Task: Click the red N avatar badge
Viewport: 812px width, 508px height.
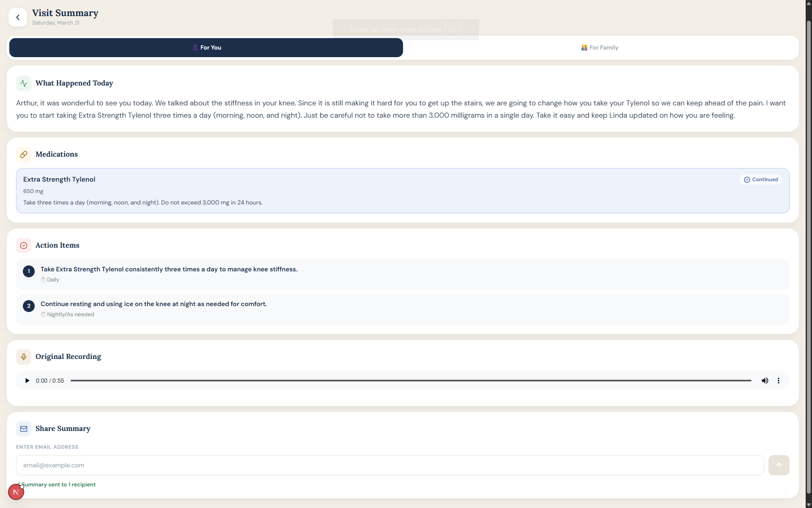Action: tap(16, 492)
